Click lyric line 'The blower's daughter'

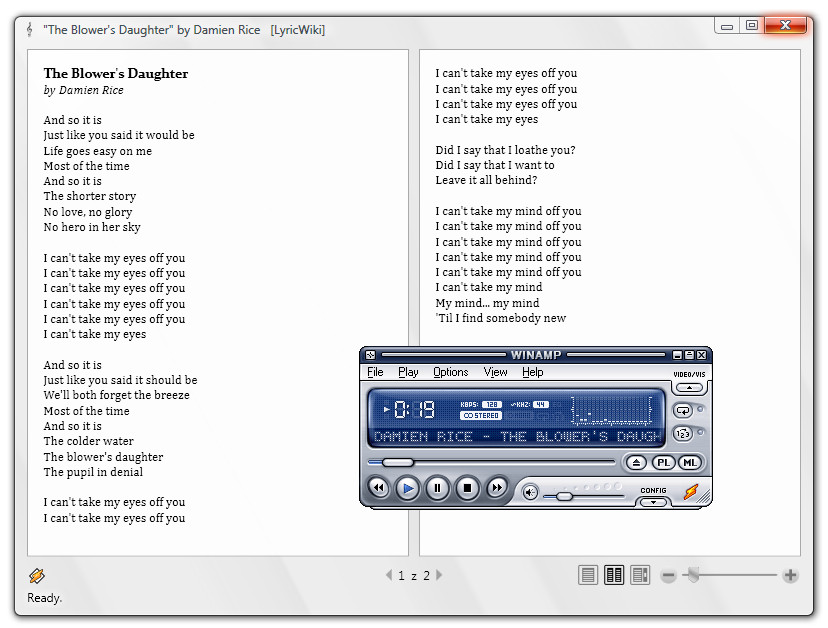click(x=103, y=457)
